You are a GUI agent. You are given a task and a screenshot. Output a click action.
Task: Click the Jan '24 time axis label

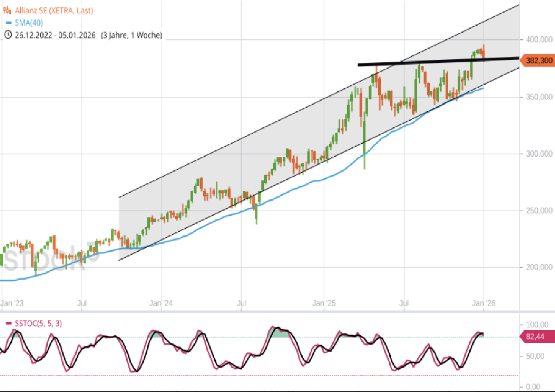pyautogui.click(x=161, y=303)
